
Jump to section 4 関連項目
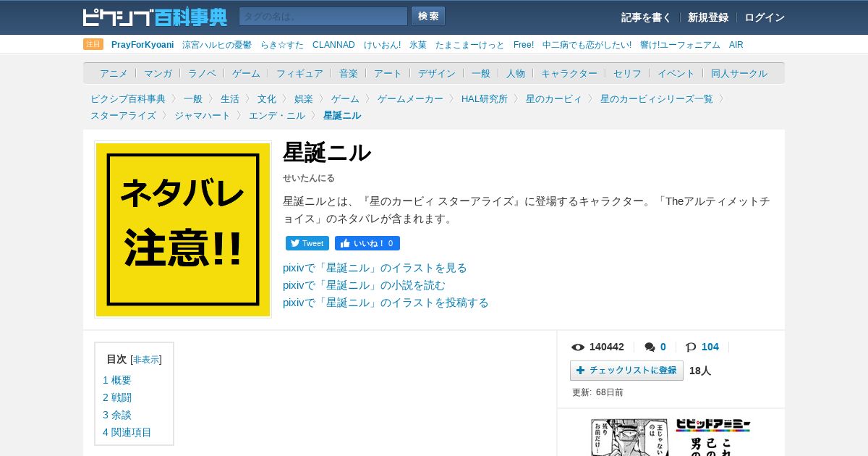[127, 432]
